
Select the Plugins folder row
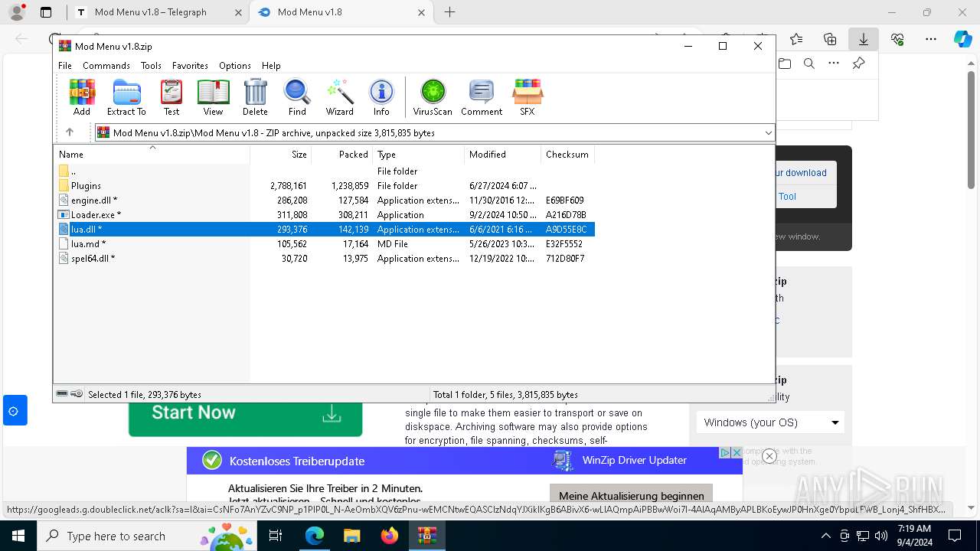click(x=325, y=186)
